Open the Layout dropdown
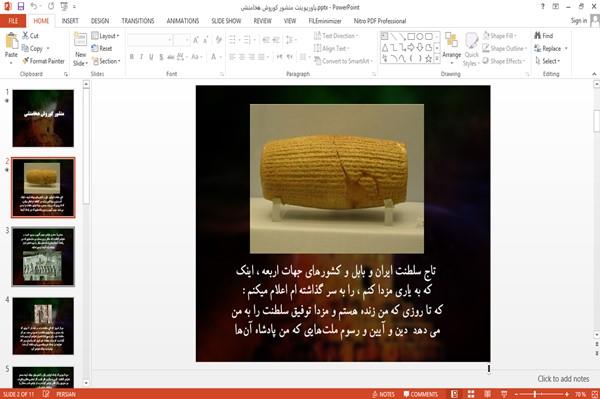Viewport: 600px width, 399px height. pos(106,36)
